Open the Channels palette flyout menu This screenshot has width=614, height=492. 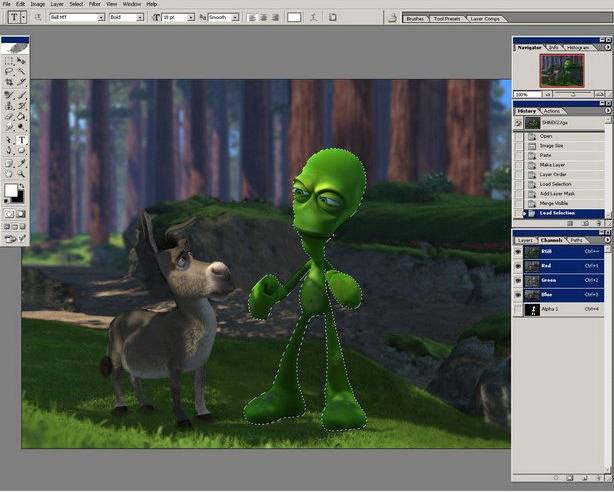[x=608, y=240]
